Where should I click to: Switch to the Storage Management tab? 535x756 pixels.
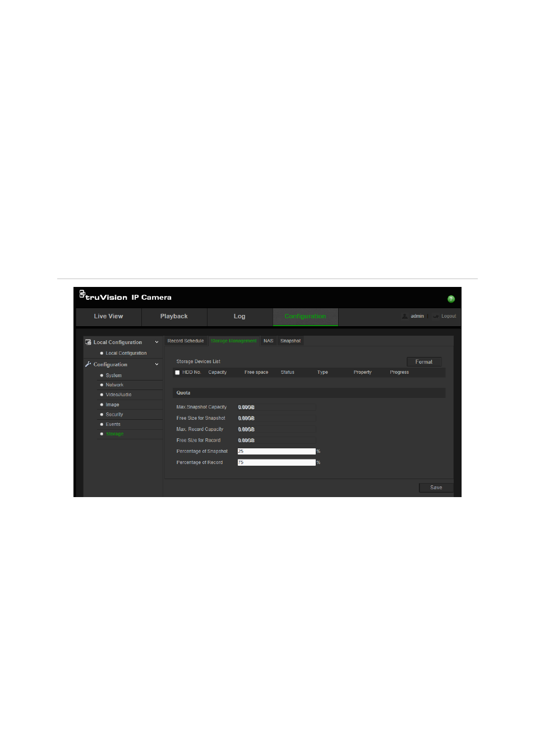coord(234,341)
